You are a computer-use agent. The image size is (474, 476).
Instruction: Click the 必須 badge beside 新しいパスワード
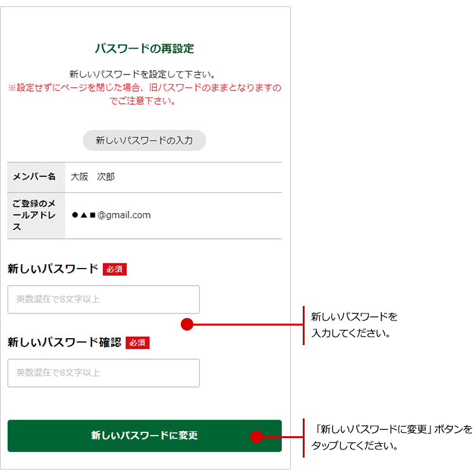115,269
